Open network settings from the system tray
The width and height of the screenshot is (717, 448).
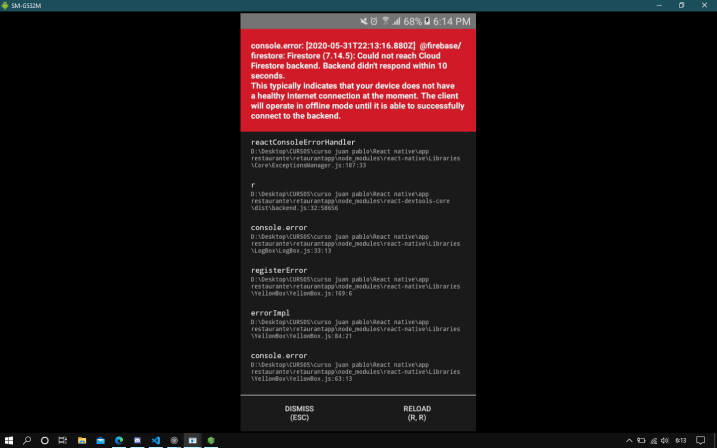tap(653, 441)
